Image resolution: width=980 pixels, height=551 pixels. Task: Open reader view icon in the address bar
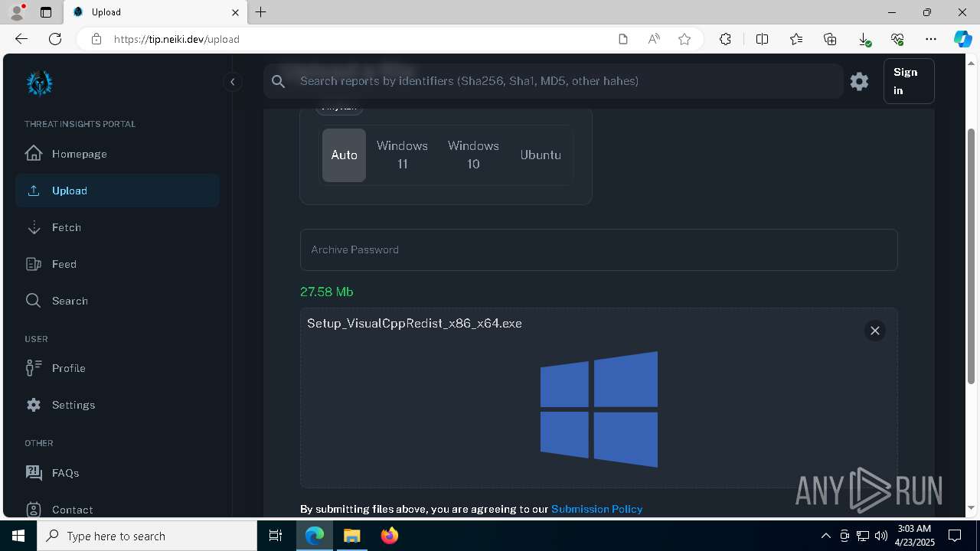click(623, 39)
